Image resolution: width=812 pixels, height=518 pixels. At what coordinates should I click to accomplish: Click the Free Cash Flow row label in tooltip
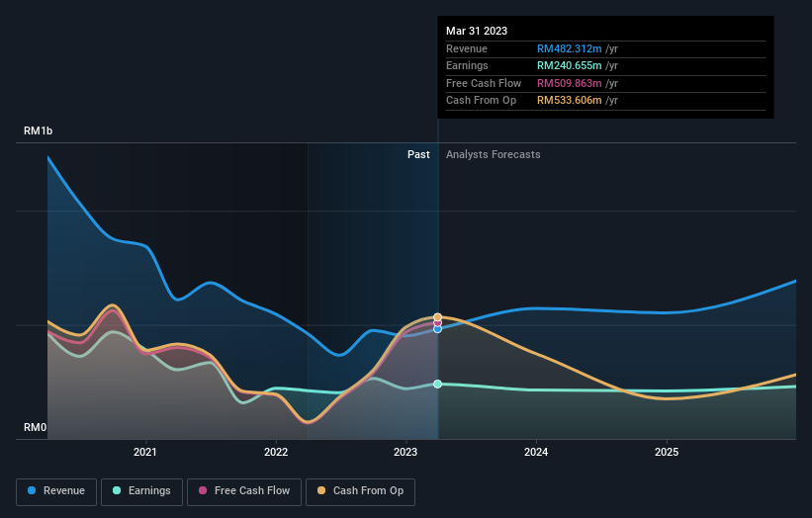[484, 83]
